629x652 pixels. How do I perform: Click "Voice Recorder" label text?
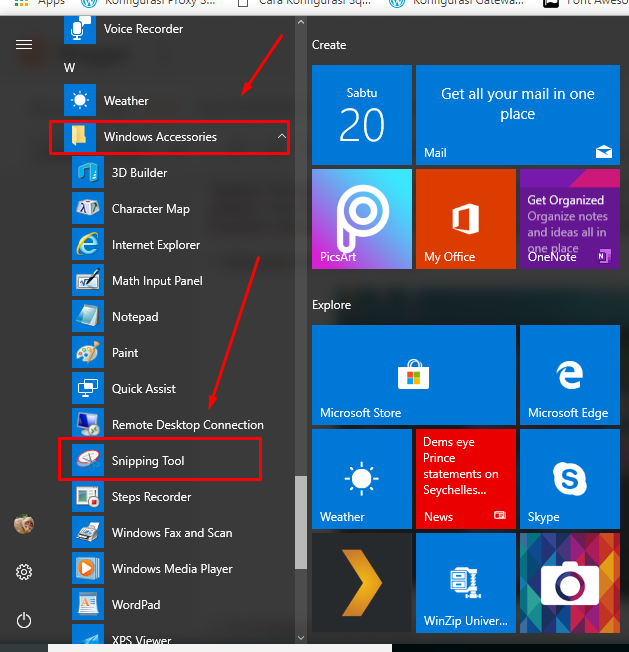coord(143,29)
